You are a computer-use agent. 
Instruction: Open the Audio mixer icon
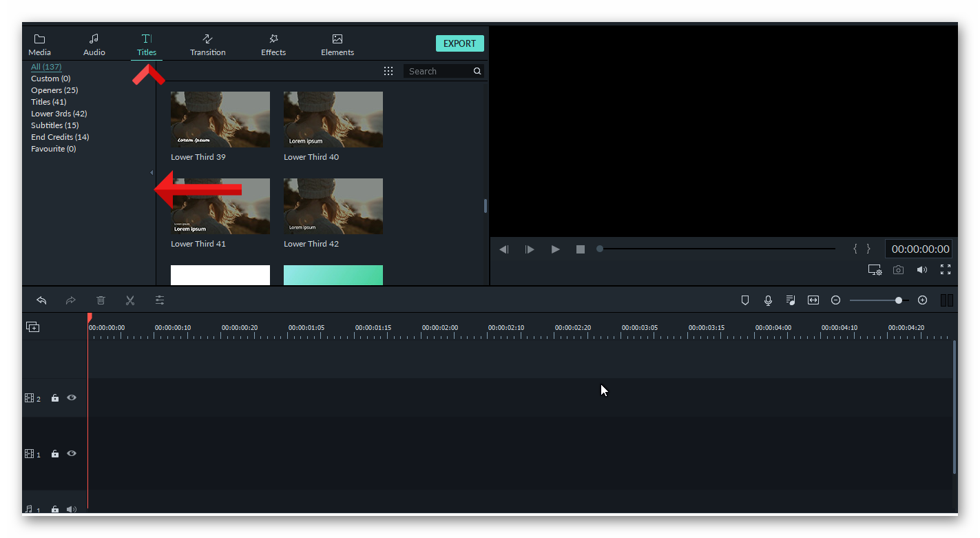[x=791, y=300]
